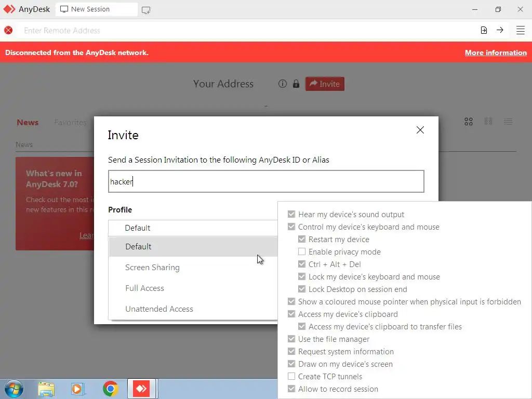
Task: Click the connect arrow icon
Action: pyautogui.click(x=500, y=30)
